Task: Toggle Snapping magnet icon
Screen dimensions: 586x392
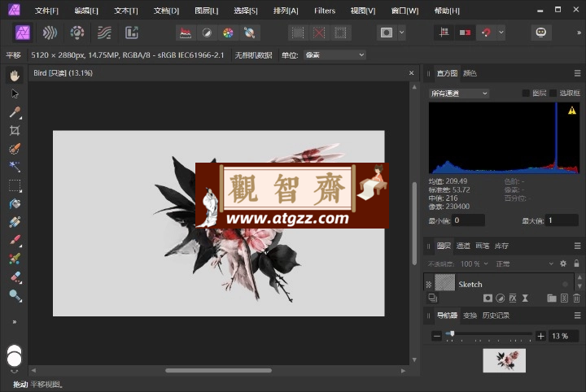Action: pos(486,33)
